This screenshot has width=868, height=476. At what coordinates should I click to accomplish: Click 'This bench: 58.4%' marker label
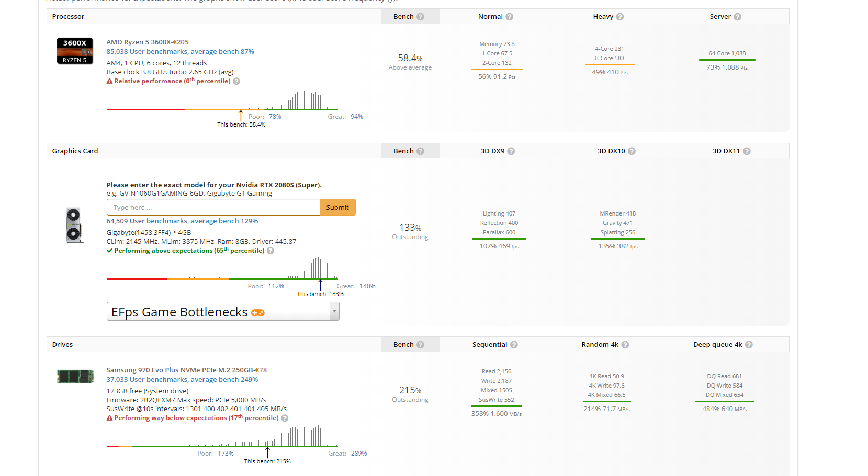coord(241,125)
